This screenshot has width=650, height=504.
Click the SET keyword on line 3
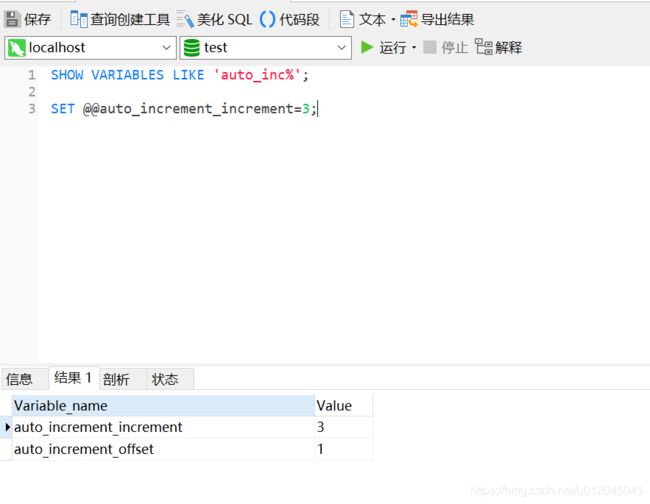coord(63,109)
